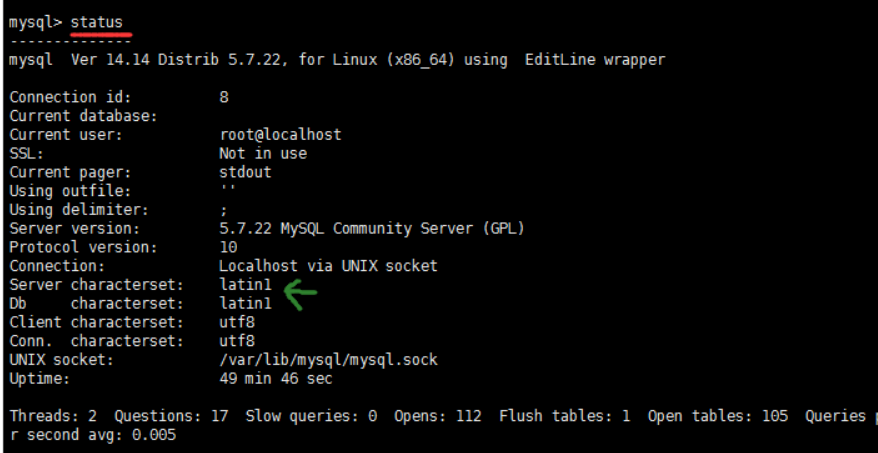This screenshot has height=453, width=878.
Task: Click the SSL Not in use value
Action: pyautogui.click(x=263, y=153)
